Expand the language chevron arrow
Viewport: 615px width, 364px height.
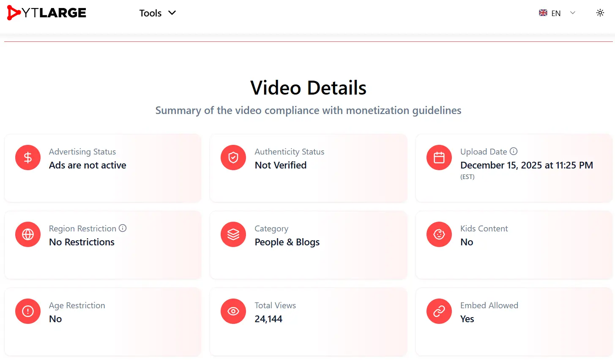[573, 13]
